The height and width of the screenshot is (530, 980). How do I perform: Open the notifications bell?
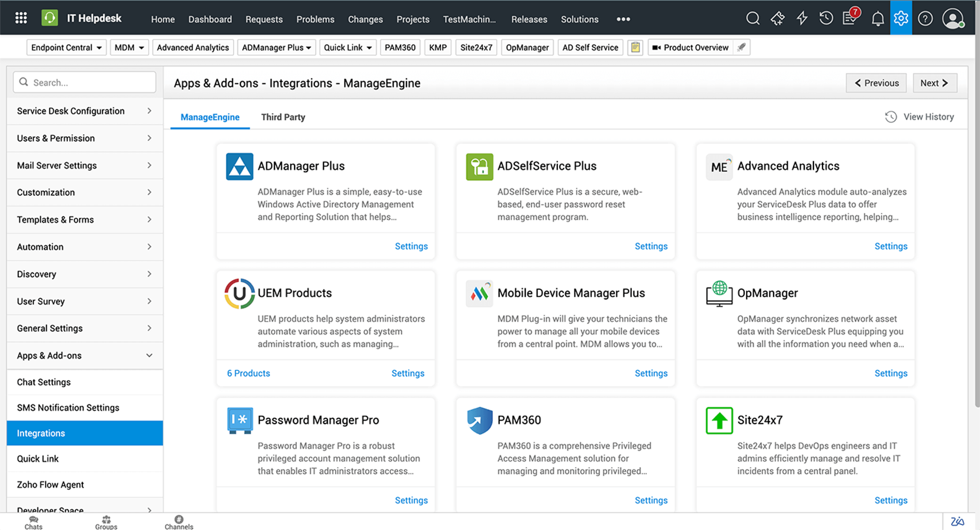coord(877,19)
